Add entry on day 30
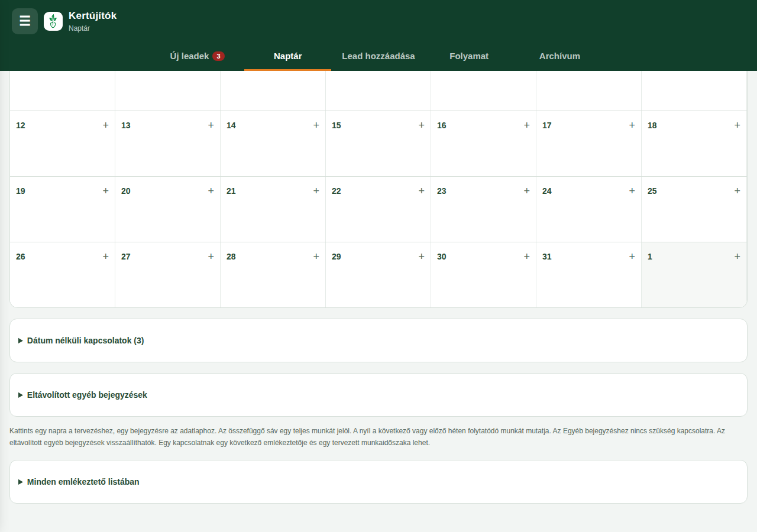 [x=527, y=257]
